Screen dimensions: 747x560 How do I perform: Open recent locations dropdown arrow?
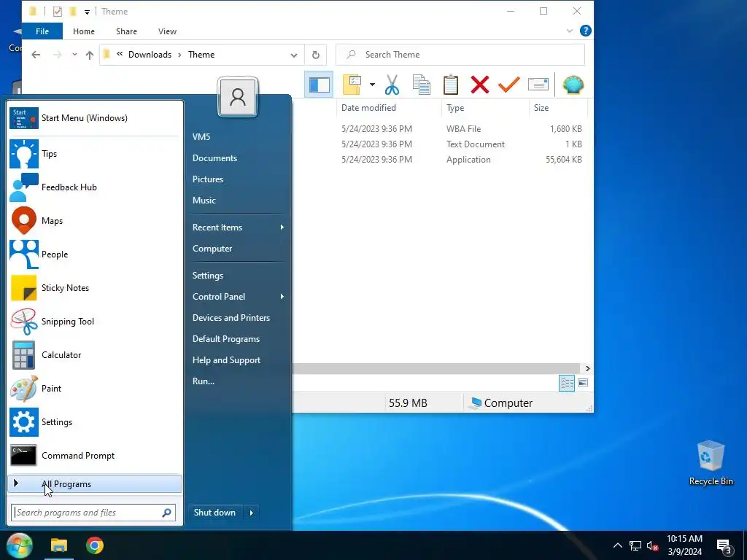point(75,55)
